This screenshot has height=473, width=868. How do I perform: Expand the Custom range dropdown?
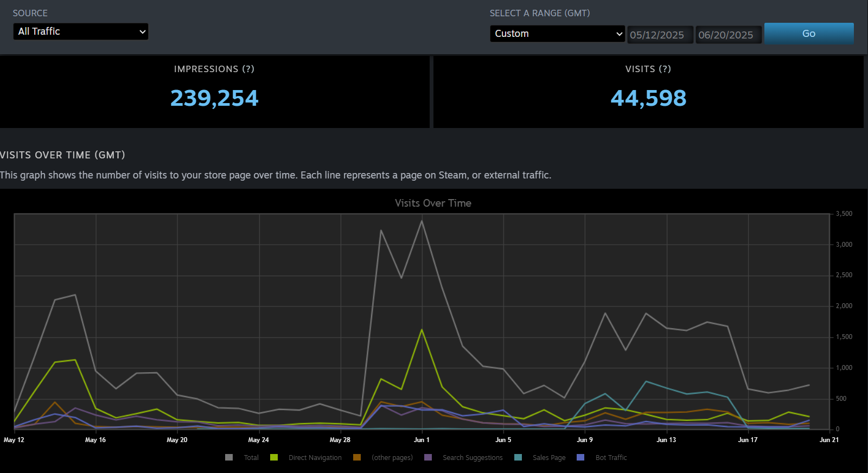557,34
